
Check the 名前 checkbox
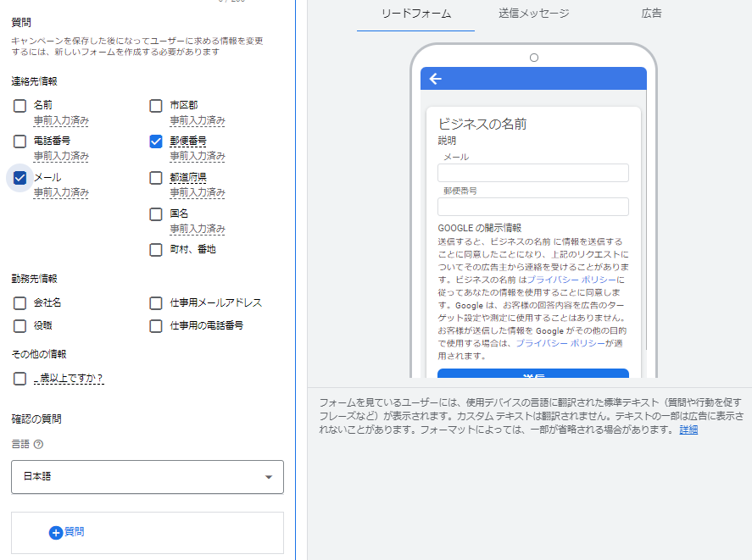[19, 106]
